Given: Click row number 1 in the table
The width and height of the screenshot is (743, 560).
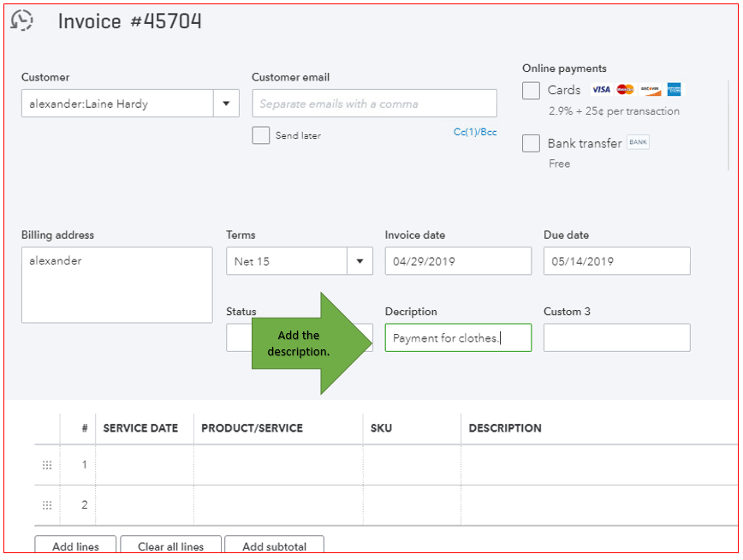Looking at the screenshot, I should click(x=85, y=465).
